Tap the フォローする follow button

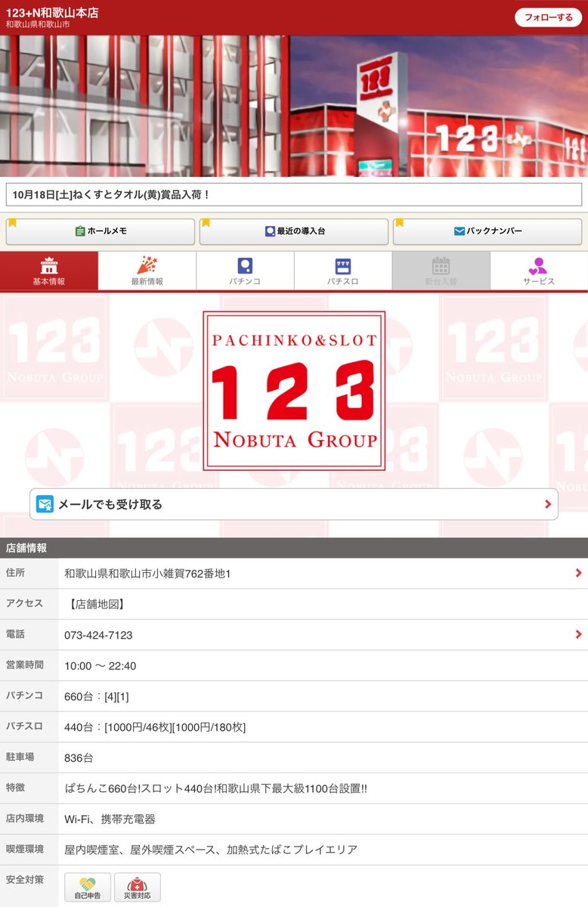[x=548, y=17]
